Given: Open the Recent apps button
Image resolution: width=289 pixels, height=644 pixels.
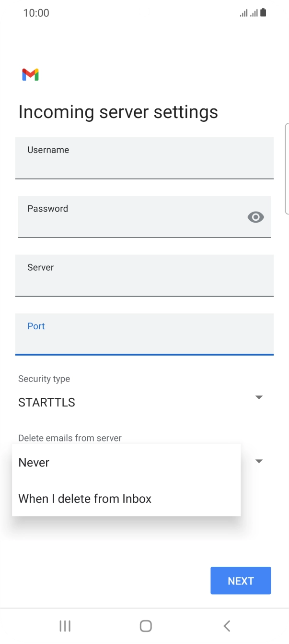Looking at the screenshot, I should [64, 625].
